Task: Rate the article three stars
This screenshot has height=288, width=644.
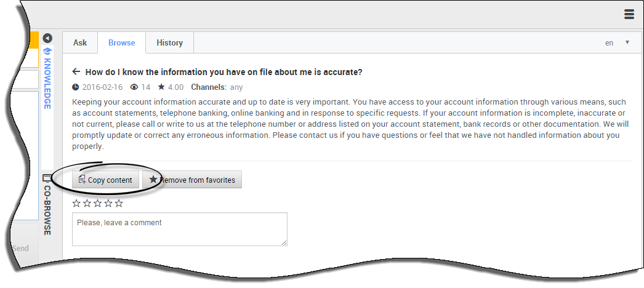Action: 97,203
